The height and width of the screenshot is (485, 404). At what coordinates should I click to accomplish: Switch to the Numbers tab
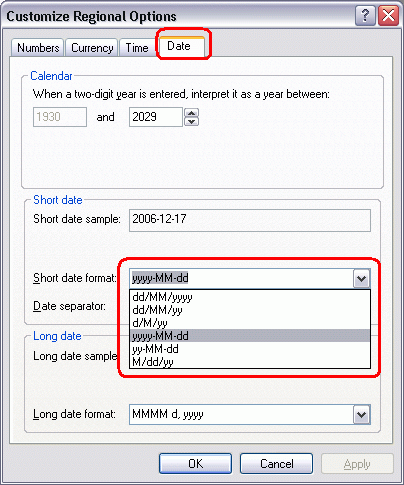tap(38, 48)
